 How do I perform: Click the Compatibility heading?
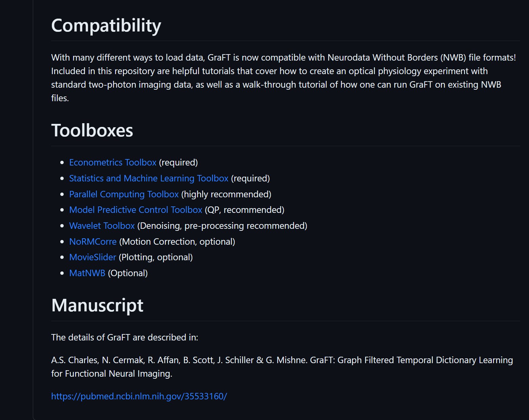106,25
